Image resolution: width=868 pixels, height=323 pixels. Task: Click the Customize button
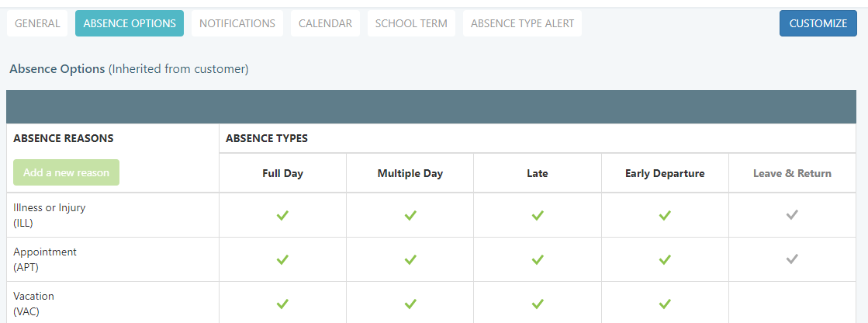pyautogui.click(x=818, y=23)
